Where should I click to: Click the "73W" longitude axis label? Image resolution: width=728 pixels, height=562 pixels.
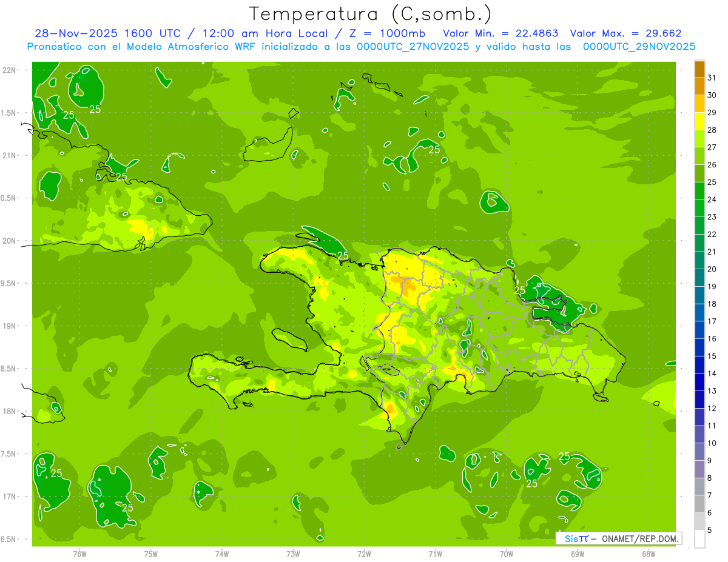click(x=293, y=554)
